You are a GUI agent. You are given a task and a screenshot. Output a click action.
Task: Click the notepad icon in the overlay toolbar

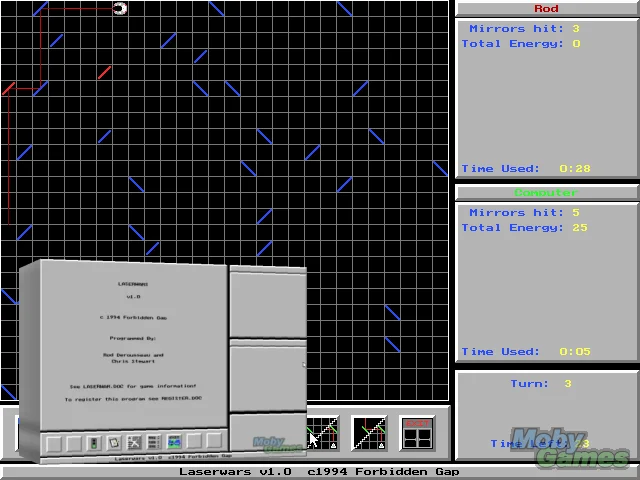coord(114,442)
